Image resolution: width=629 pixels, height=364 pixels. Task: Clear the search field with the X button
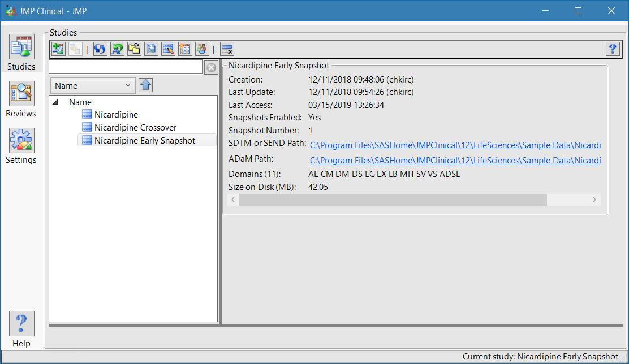pyautogui.click(x=210, y=67)
